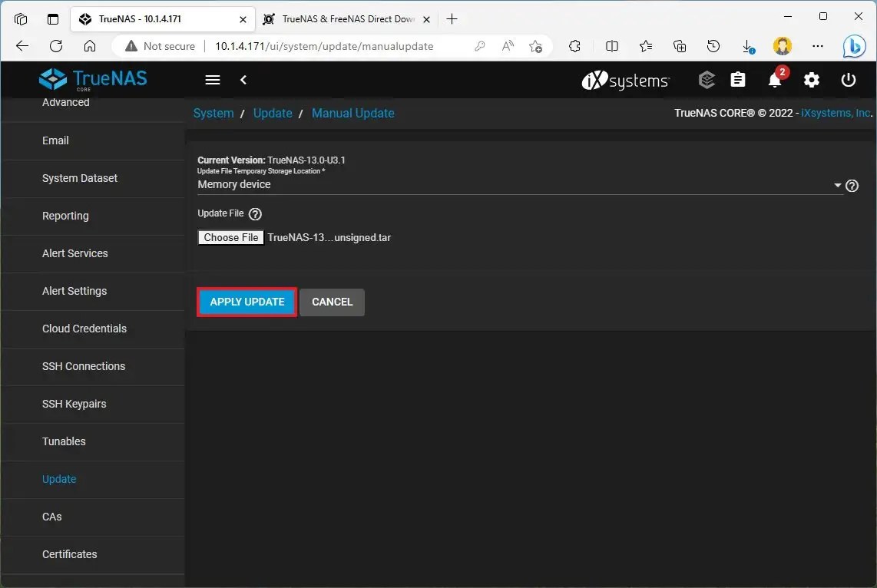Viewport: 877px width, 588px height.
Task: Open the TrueNAS alerts notification bell
Action: [x=775, y=80]
